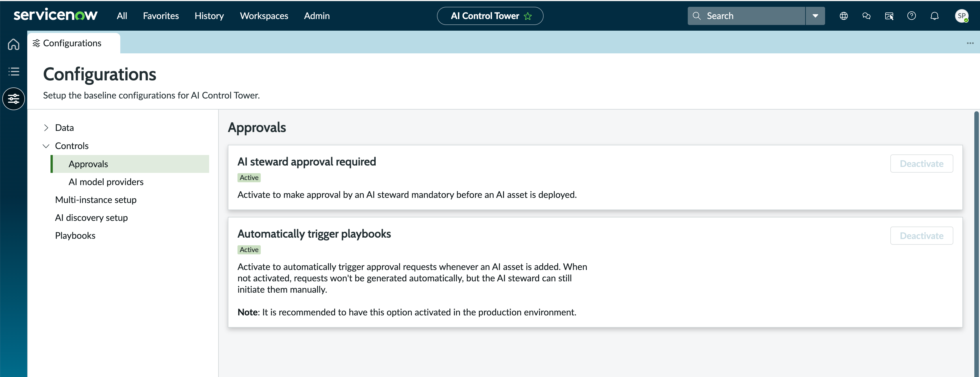
Task: Click the Configurations tab sliders icon
Action: pyautogui.click(x=36, y=43)
